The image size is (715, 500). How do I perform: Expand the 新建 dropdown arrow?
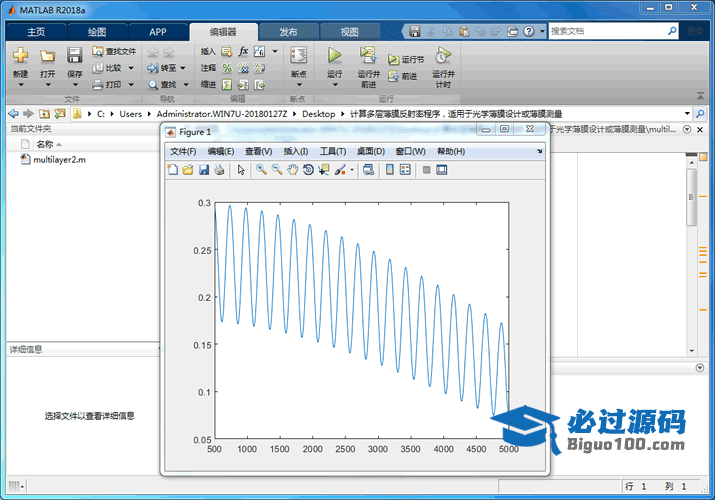pyautogui.click(x=21, y=85)
